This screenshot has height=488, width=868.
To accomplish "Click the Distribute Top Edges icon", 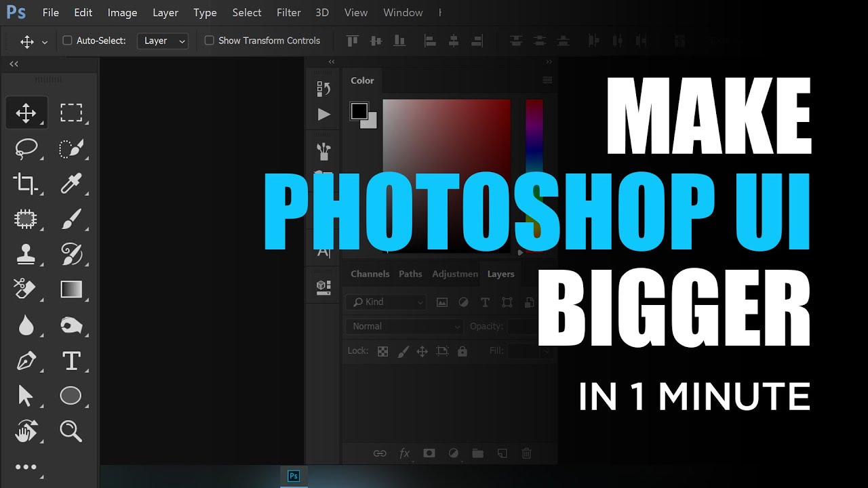I will (516, 41).
